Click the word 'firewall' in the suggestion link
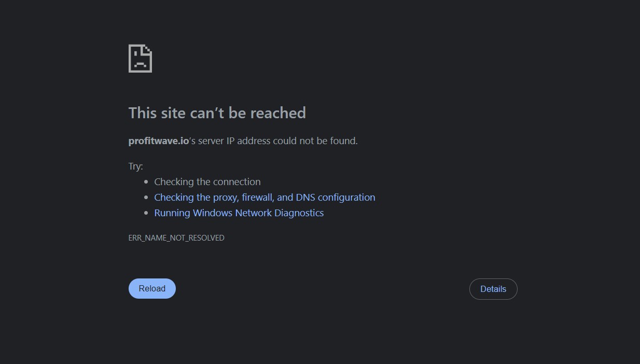This screenshot has height=364, width=640. [257, 198]
